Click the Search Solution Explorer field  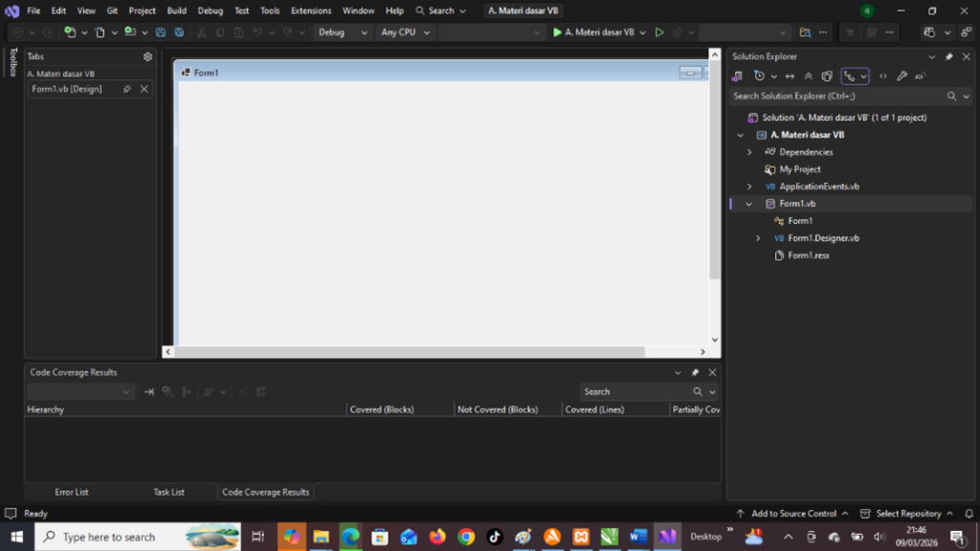835,96
